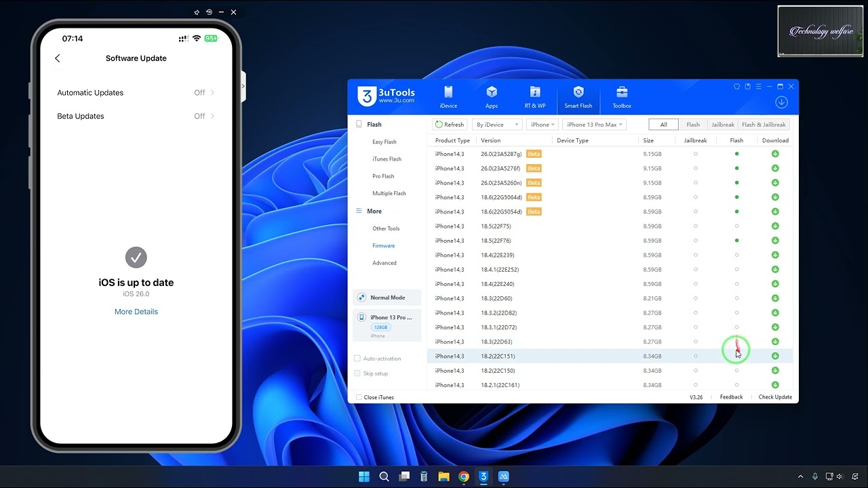Open Beta Updates setting on phone
Viewport: 868px width, 488px height.
click(136, 116)
